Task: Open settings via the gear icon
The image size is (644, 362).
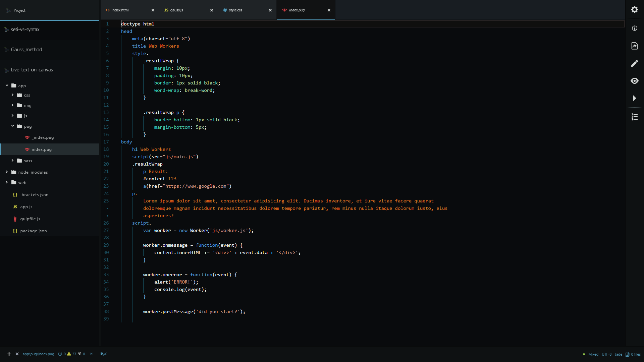Action: [x=634, y=10]
